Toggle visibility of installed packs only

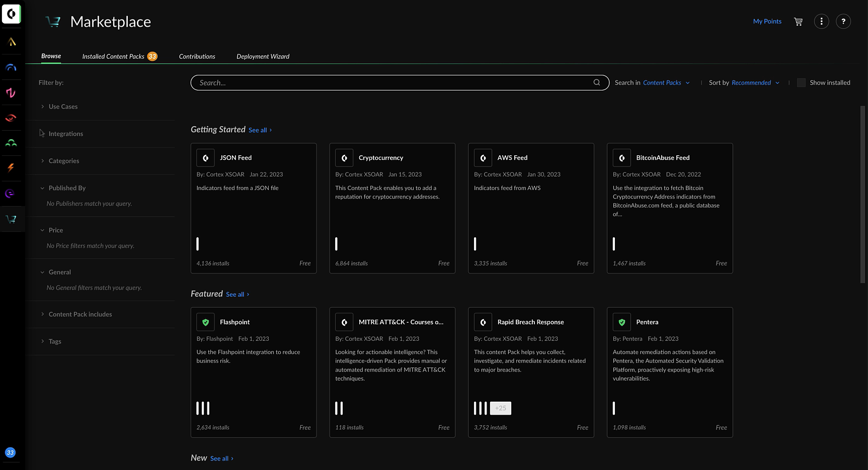click(x=801, y=82)
